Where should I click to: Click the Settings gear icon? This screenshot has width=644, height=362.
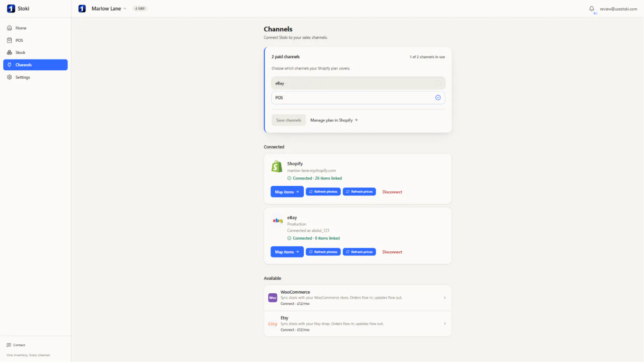(10, 77)
